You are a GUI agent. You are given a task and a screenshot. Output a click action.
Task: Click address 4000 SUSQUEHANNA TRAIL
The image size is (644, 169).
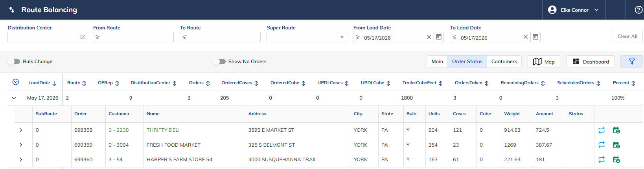[x=282, y=160]
